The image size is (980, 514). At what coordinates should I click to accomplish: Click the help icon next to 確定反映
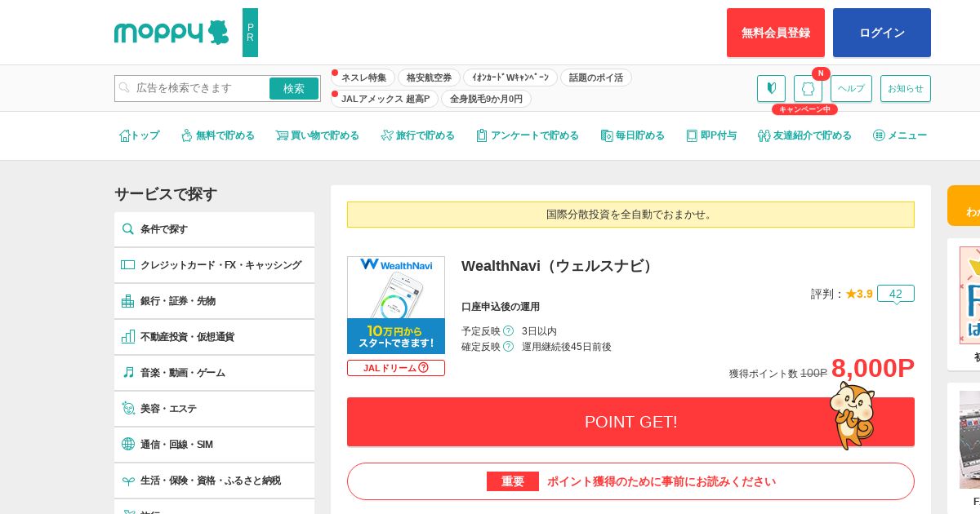[508, 347]
